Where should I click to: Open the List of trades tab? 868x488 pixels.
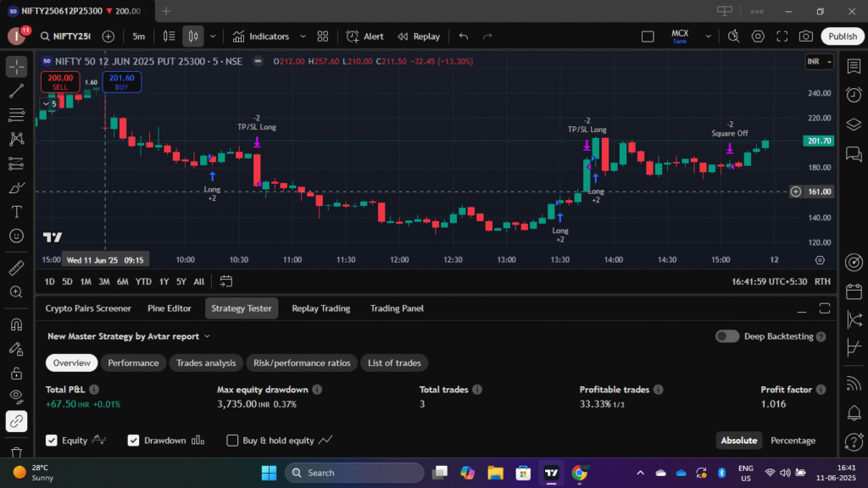coord(395,363)
